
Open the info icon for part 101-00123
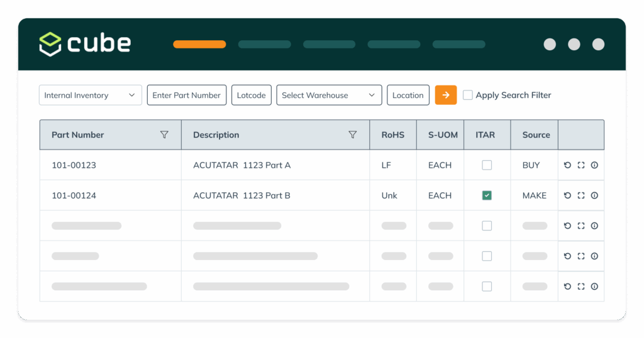(594, 165)
